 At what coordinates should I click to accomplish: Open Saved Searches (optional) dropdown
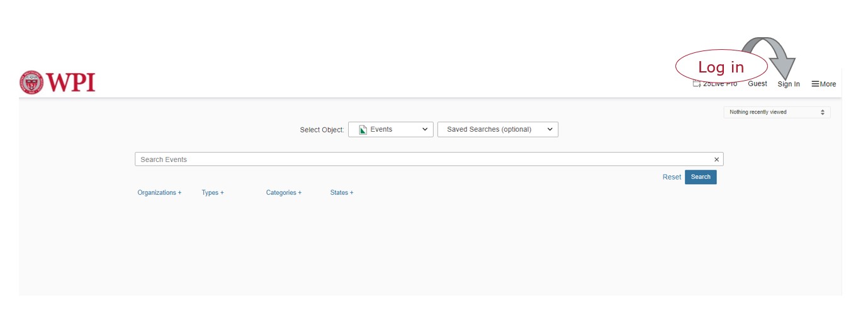click(x=497, y=129)
